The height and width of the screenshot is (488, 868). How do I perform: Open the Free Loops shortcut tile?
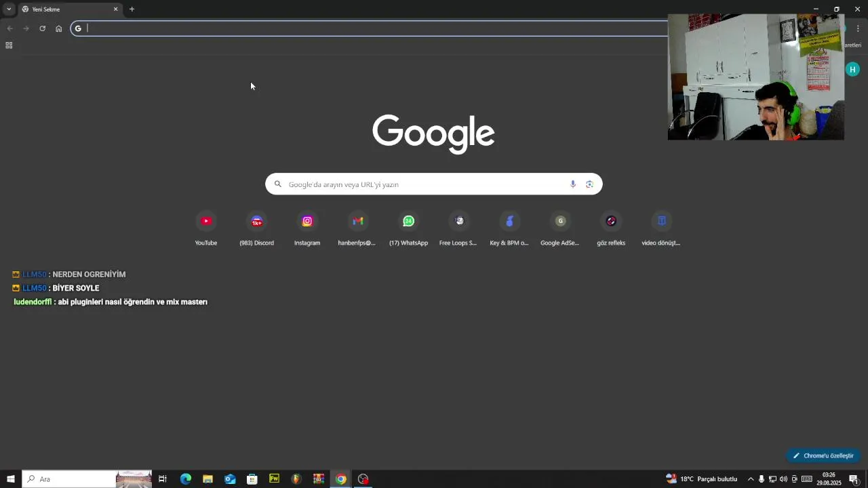(458, 229)
